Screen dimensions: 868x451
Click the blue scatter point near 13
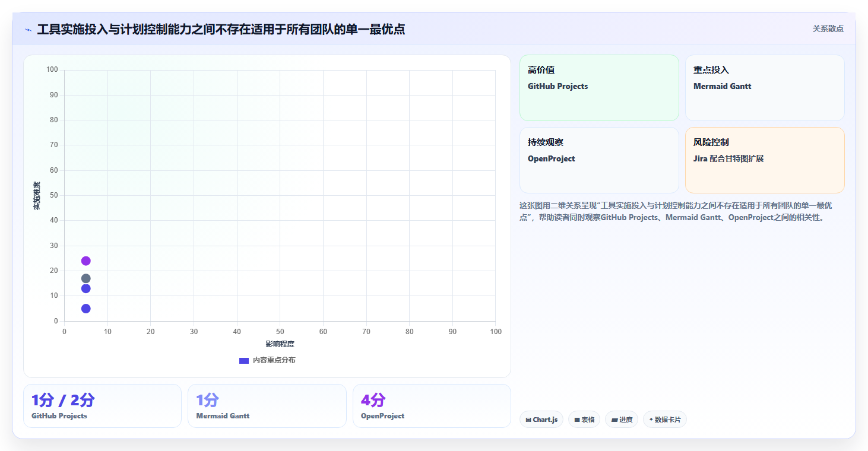[x=85, y=288]
